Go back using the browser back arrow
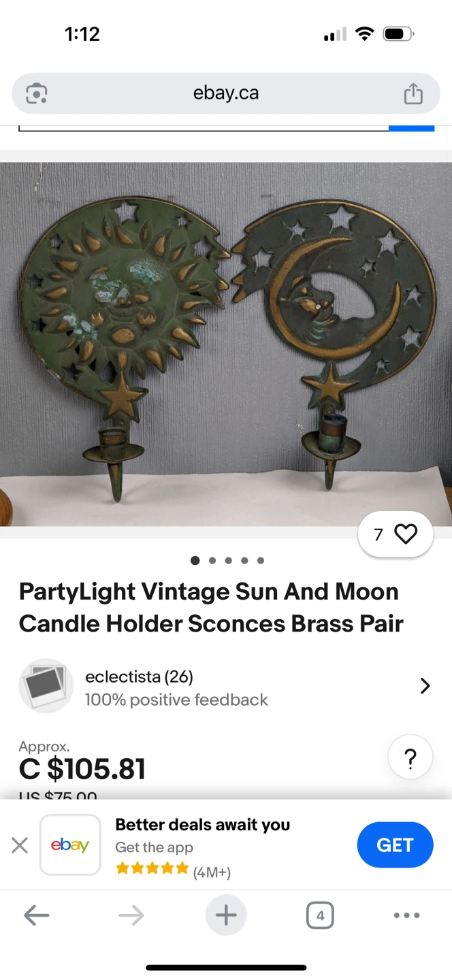452x980 pixels. (36, 915)
